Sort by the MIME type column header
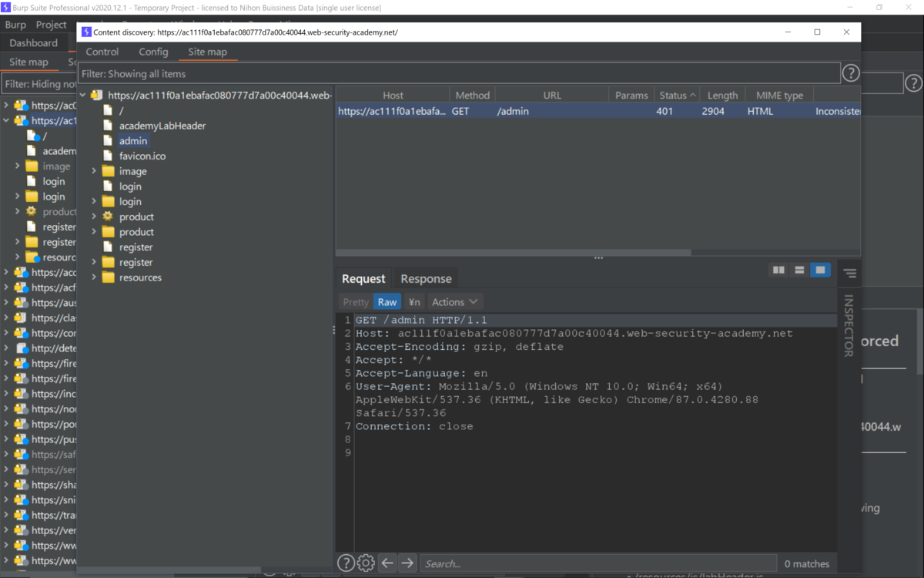The image size is (924, 578). pos(779,95)
